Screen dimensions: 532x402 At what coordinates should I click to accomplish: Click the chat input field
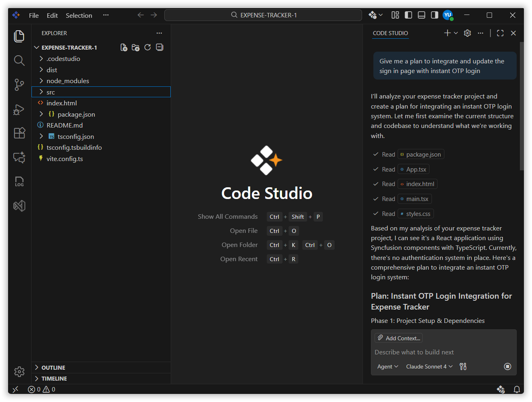tap(443, 352)
